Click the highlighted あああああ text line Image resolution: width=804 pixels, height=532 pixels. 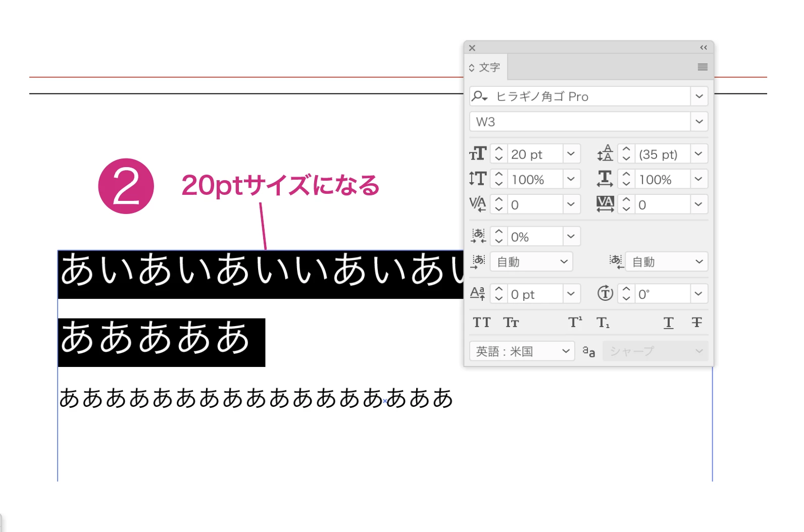tap(162, 342)
